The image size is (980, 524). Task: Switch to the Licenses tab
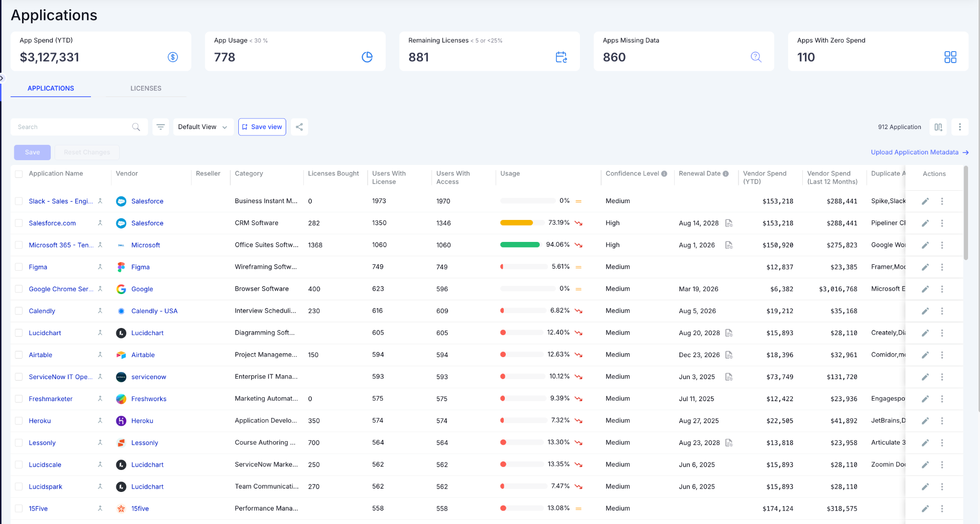[146, 88]
